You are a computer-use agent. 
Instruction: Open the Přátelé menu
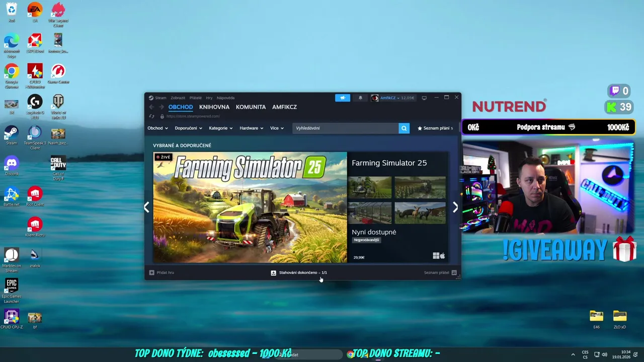pos(196,98)
